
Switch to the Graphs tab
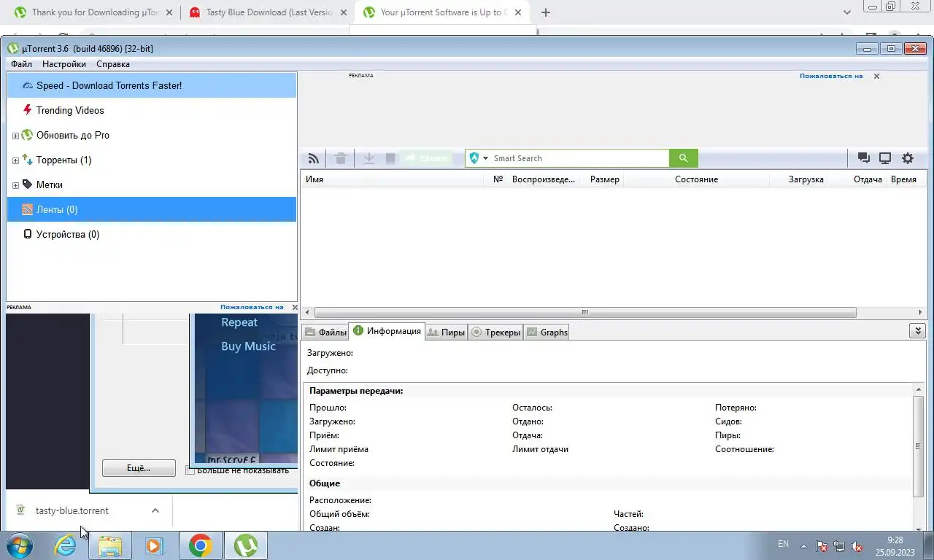[547, 332]
